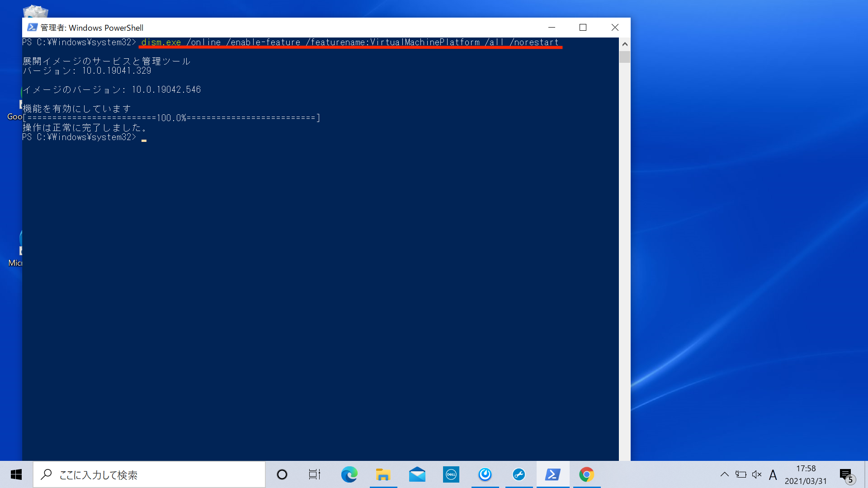
Task: Click the PowerShell icon in title bar
Action: click(32, 28)
